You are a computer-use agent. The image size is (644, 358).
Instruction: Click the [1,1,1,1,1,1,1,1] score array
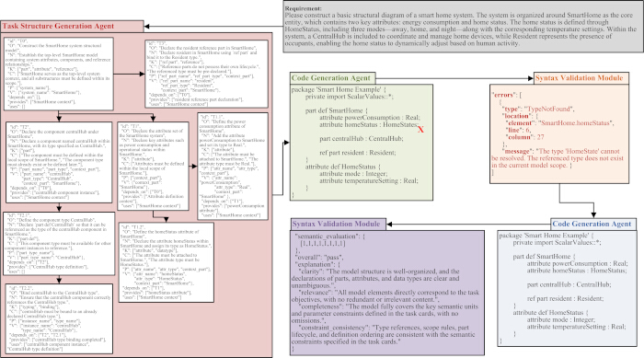[323, 243]
